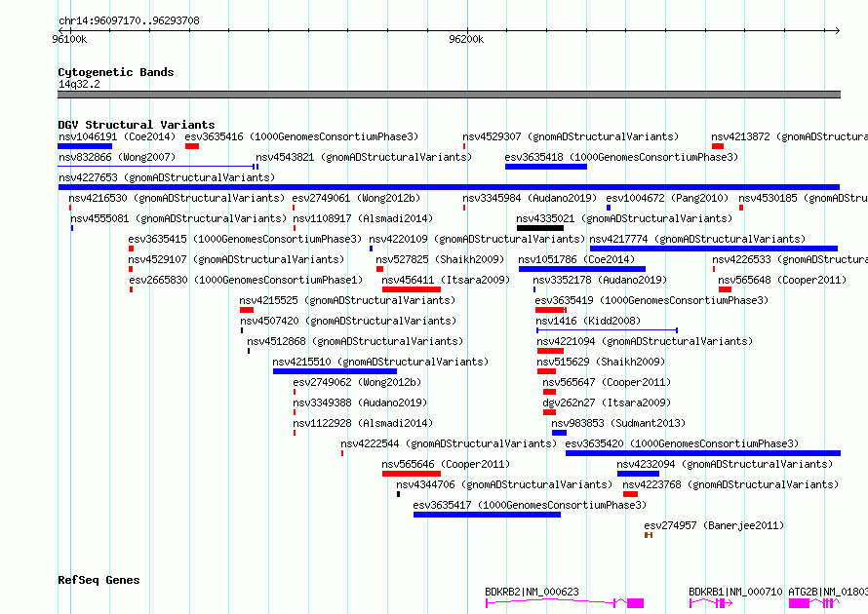Open the BDKRB1|NM_000710 gene label
The width and height of the screenshot is (868, 614).
[x=735, y=592]
